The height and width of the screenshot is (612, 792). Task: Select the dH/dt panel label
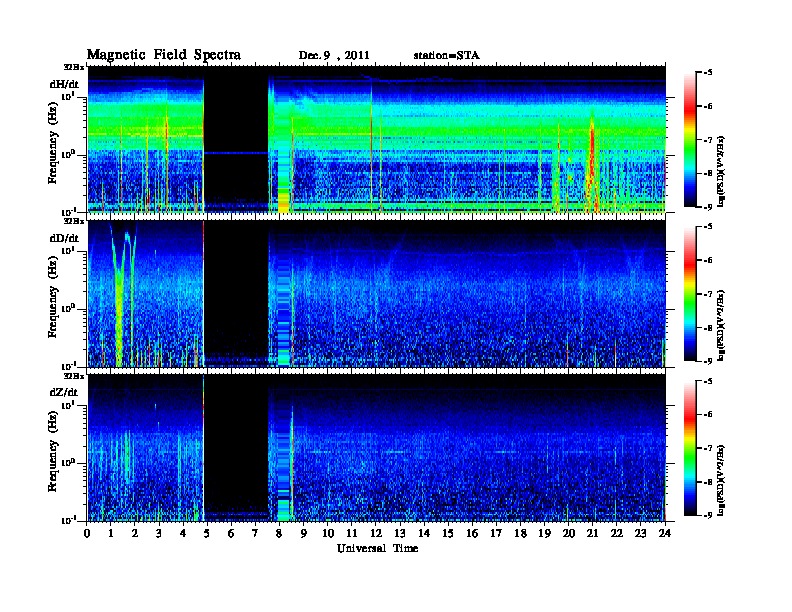point(64,84)
